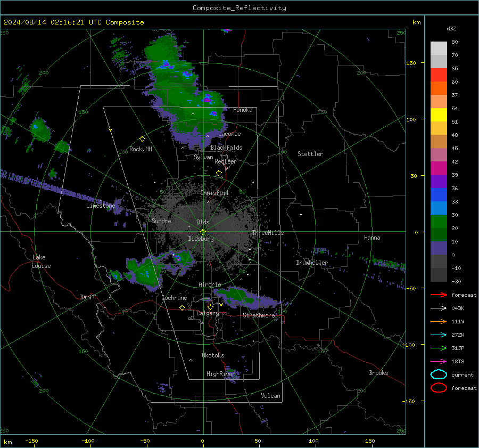This screenshot has height=448, width=479.
Task: Click the RockyMH label
Action: pos(141,149)
